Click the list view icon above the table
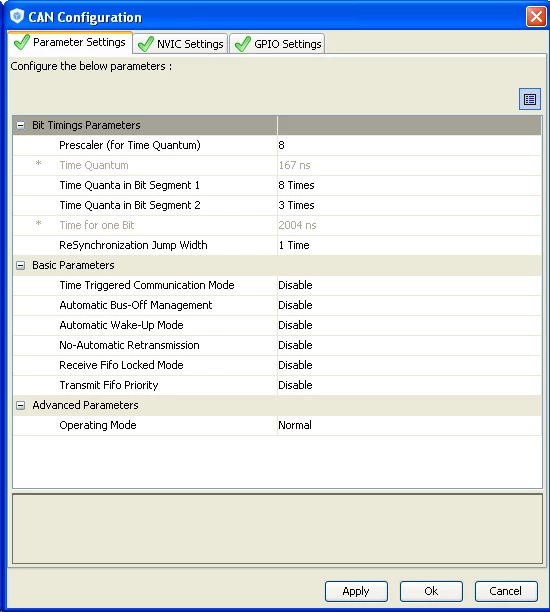 (529, 99)
